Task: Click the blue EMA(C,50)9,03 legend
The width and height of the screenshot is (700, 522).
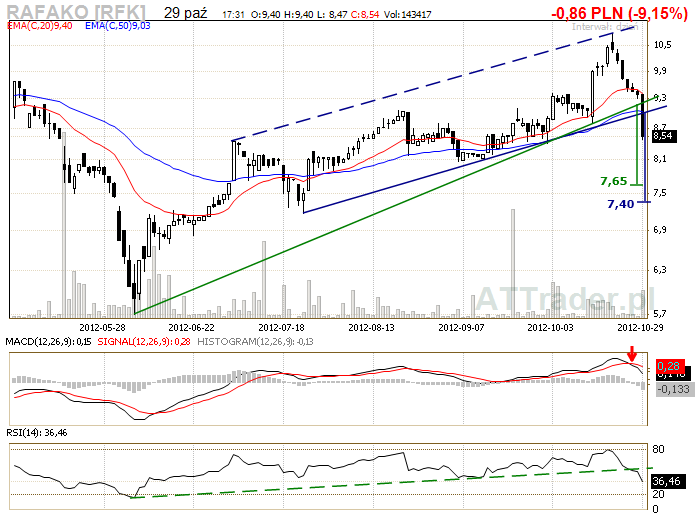Action: tap(118, 26)
